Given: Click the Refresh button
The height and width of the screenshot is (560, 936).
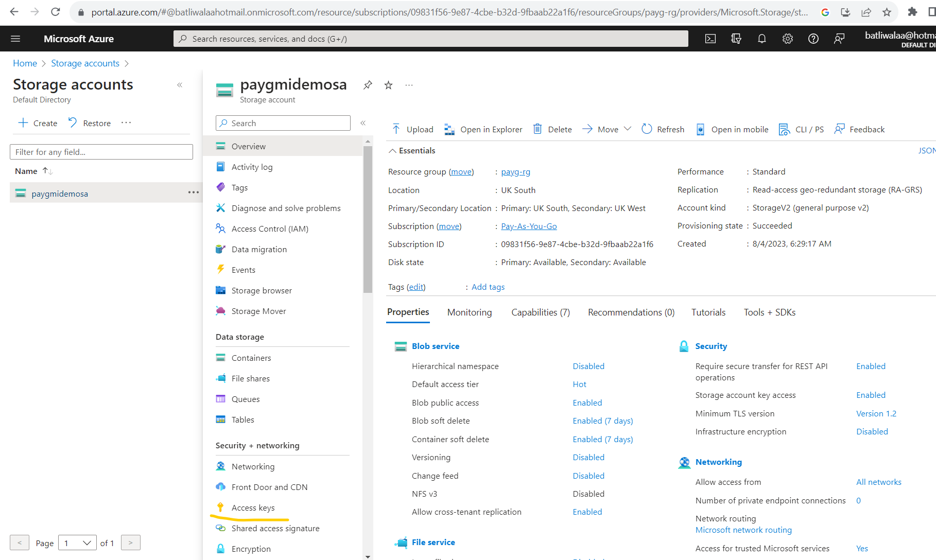Looking at the screenshot, I should 663,129.
